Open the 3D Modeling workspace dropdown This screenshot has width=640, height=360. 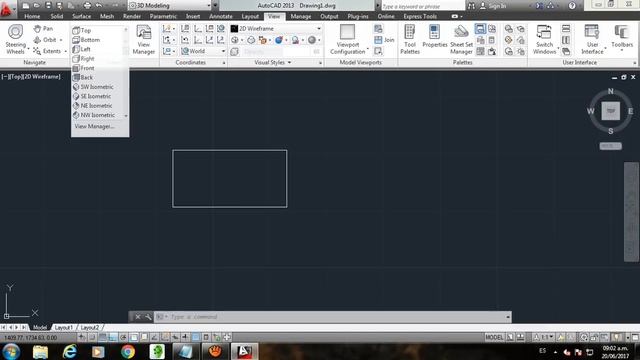(x=169, y=6)
